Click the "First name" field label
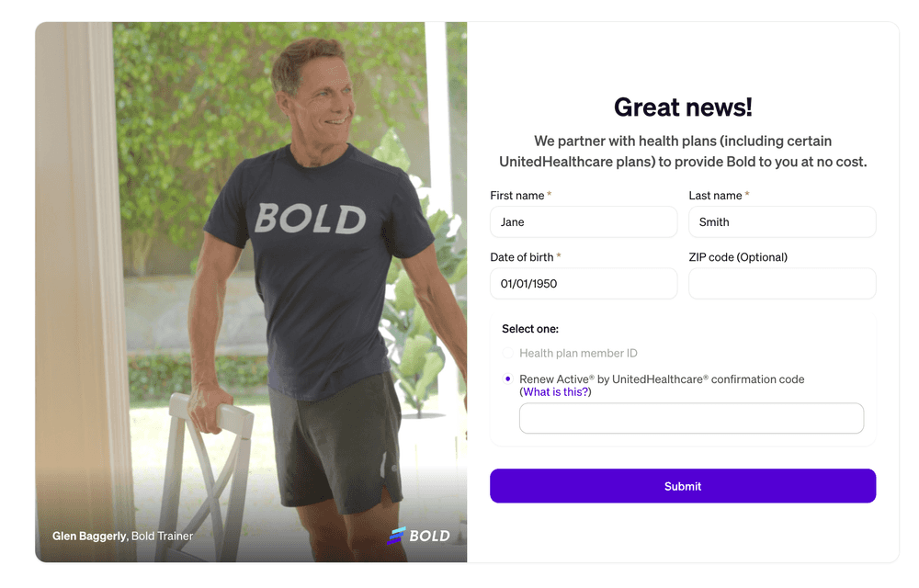 (x=516, y=196)
